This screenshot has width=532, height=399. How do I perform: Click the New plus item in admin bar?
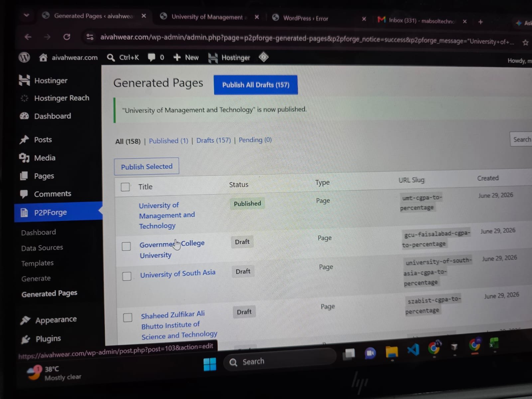(186, 58)
